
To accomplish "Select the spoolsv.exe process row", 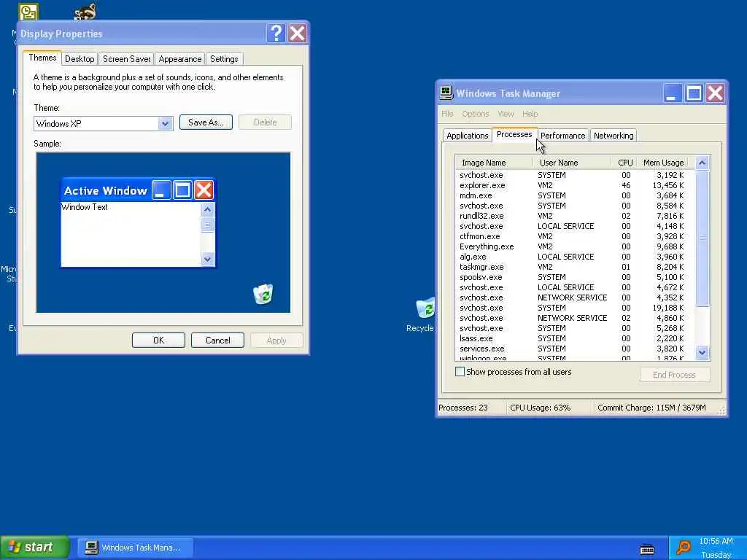I will [575, 277].
